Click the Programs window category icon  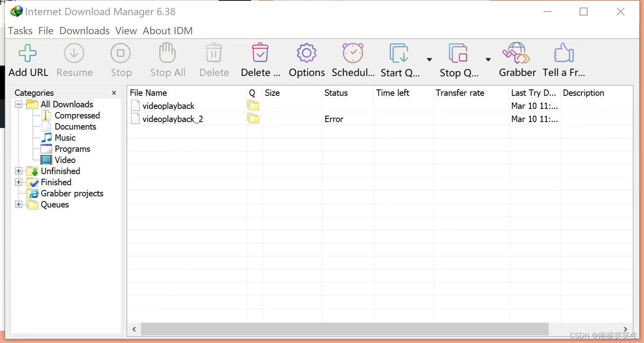click(46, 149)
